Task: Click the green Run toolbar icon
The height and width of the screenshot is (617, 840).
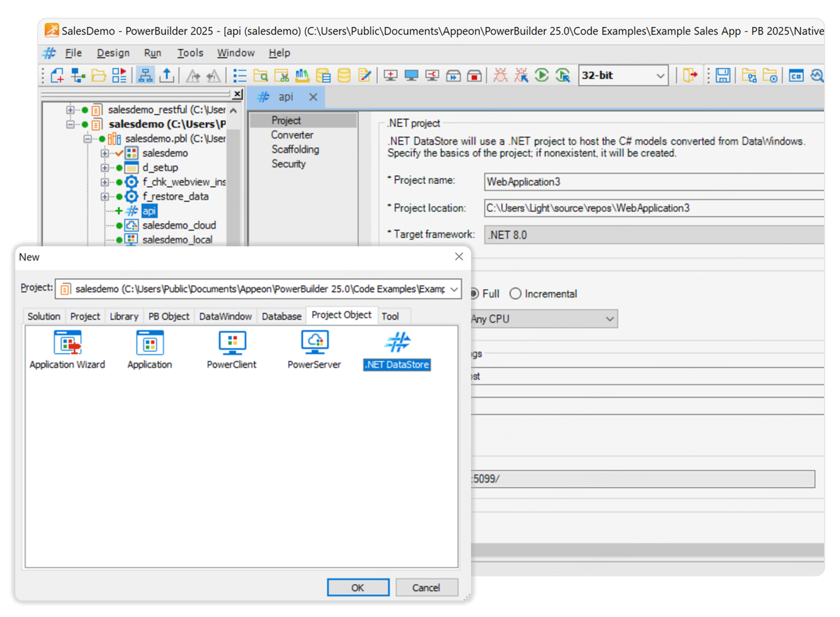Action: 542,75
